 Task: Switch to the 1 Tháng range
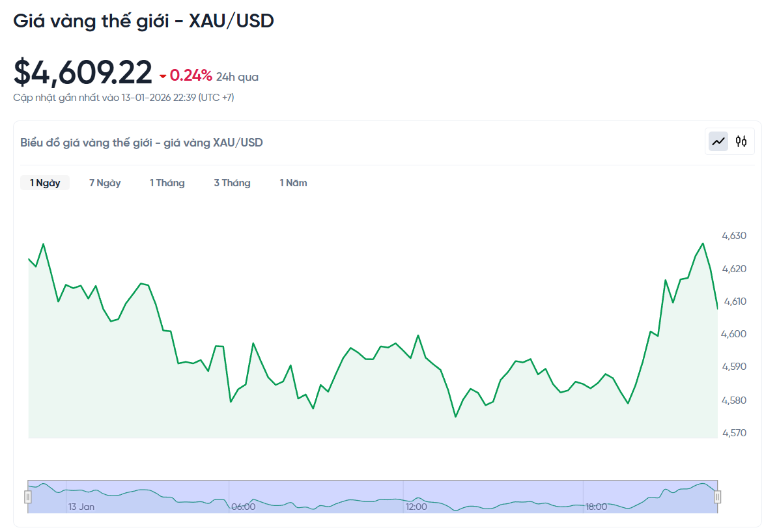(x=167, y=183)
